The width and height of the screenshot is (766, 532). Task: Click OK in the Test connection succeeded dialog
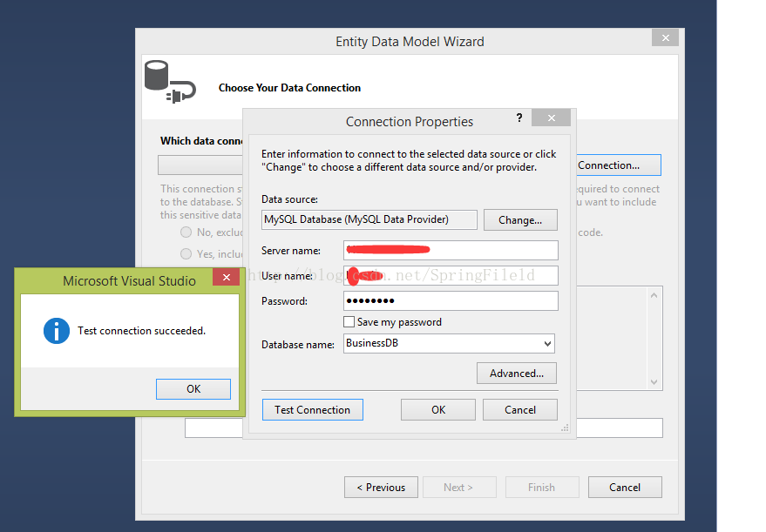193,389
